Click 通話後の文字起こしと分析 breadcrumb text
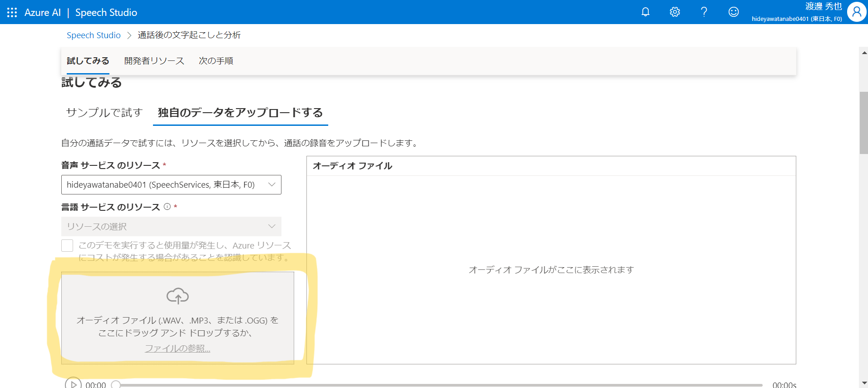The height and width of the screenshot is (388, 868). (x=189, y=35)
